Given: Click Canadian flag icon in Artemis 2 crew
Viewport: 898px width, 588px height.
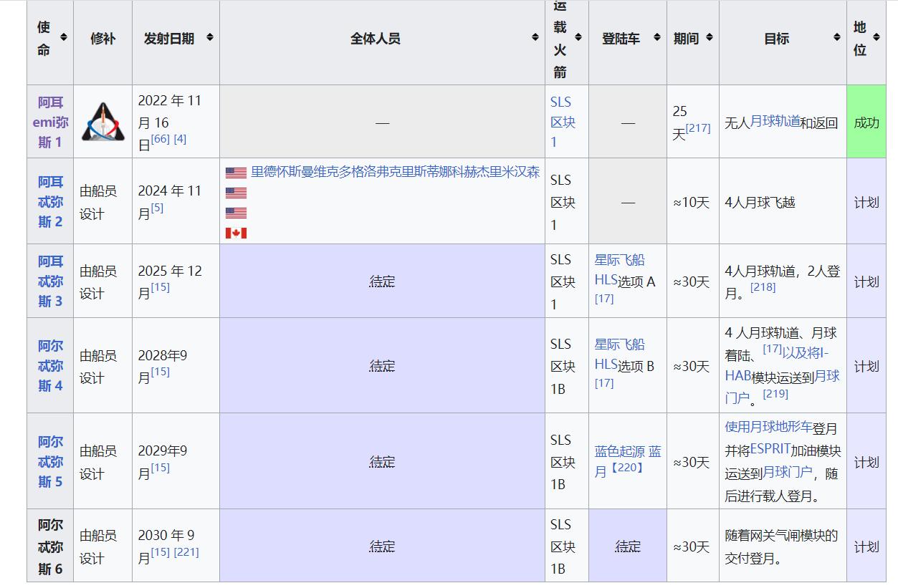Looking at the screenshot, I should click(x=236, y=233).
